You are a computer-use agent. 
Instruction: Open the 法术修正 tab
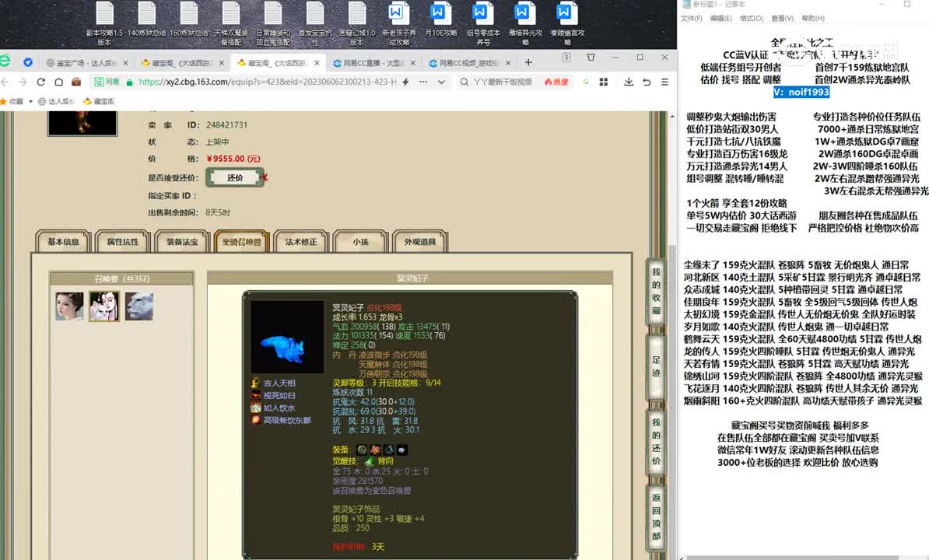(301, 242)
